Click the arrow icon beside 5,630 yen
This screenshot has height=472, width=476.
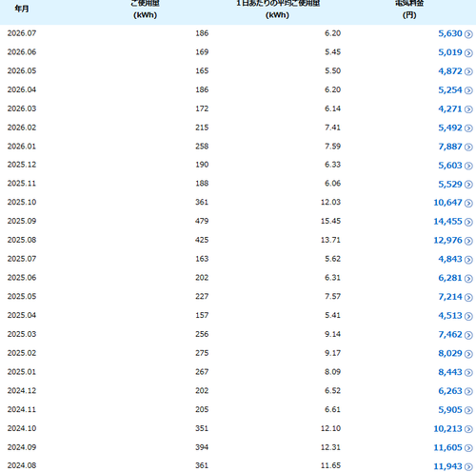click(468, 34)
